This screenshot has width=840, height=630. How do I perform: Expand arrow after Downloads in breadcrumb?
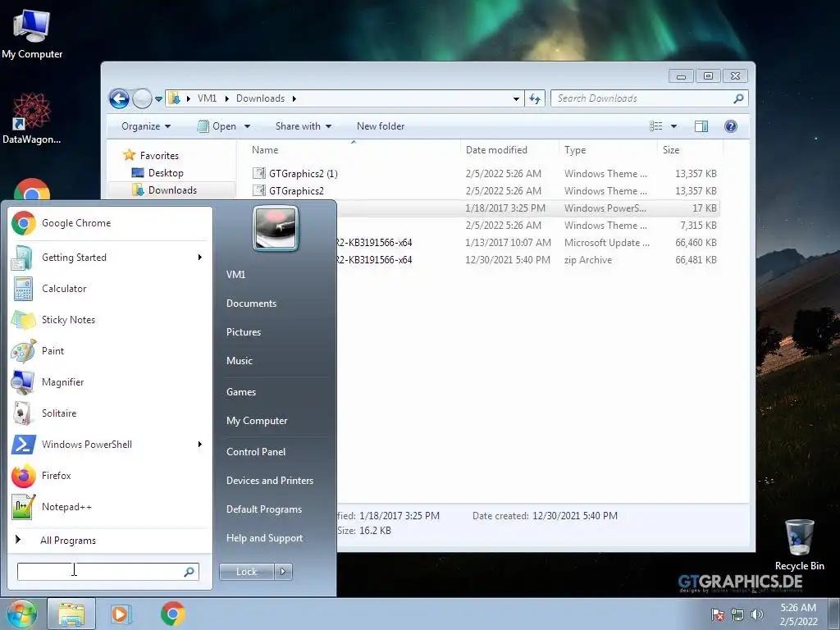294,98
